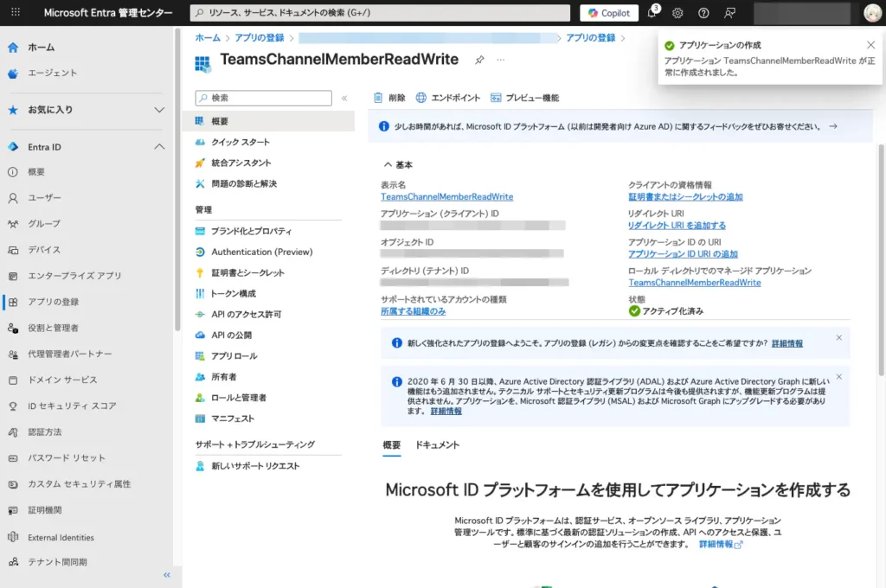Click 詳細情報 link in app registration welcome notice
Image resolution: width=886 pixels, height=588 pixels.
point(787,343)
